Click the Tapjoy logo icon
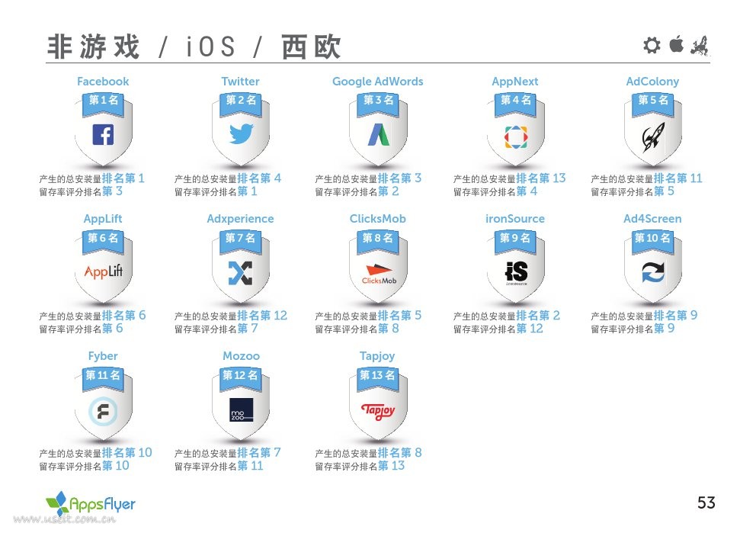The height and width of the screenshot is (533, 756). click(x=379, y=410)
